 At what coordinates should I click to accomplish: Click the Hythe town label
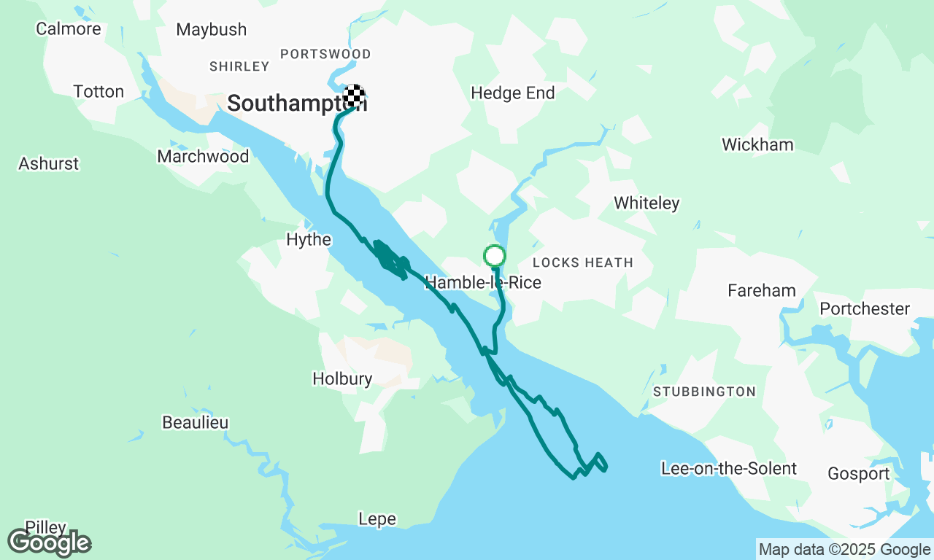pyautogui.click(x=309, y=240)
